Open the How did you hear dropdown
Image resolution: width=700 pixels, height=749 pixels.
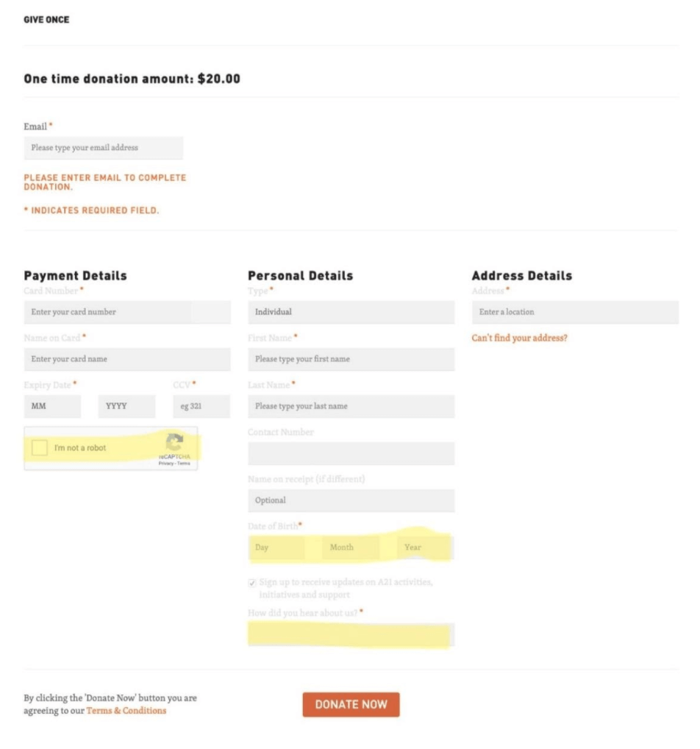[x=351, y=634]
